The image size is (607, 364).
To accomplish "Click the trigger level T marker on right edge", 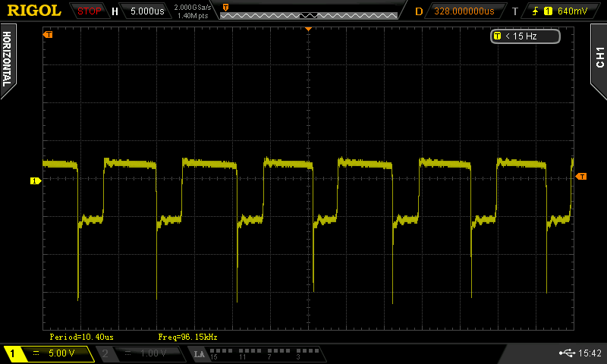I will coord(581,177).
